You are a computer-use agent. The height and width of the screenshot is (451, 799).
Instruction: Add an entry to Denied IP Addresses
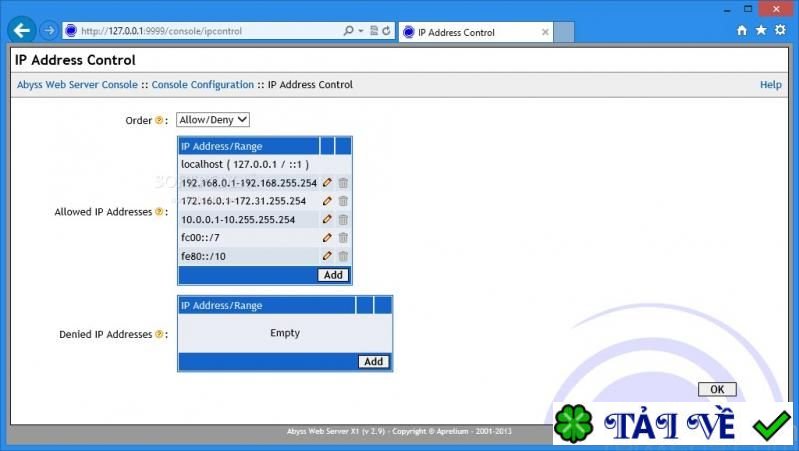click(374, 361)
